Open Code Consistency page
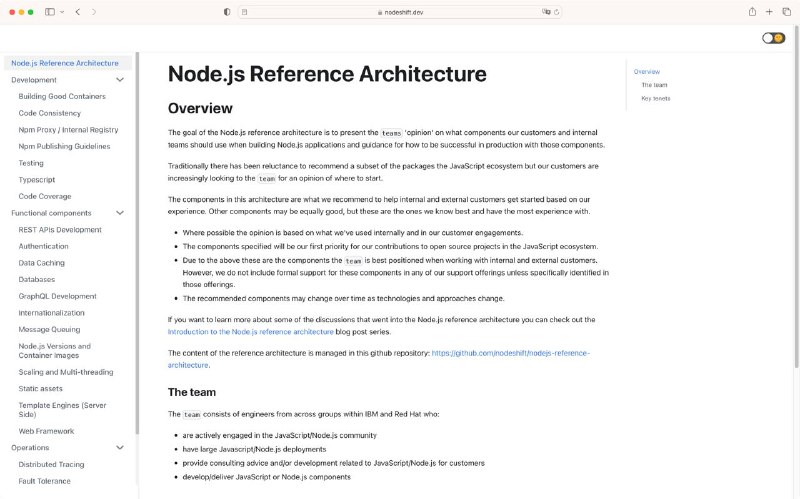The height and width of the screenshot is (499, 800). pos(49,113)
